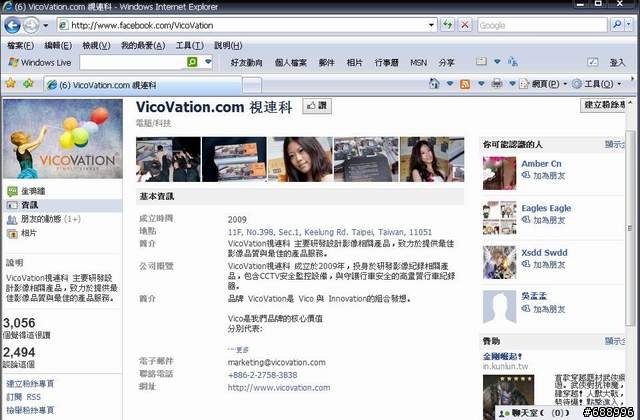This screenshot has height=420, width=640.
Task: Click the browser Back arrow button
Action: 12,26
